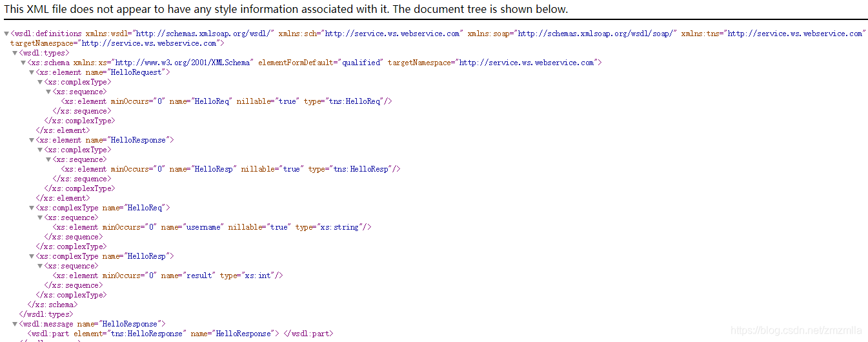Screen dimensions: 868x342
Task: Click the xmlns:wsdl namespace URL value
Action: pyautogui.click(x=204, y=34)
